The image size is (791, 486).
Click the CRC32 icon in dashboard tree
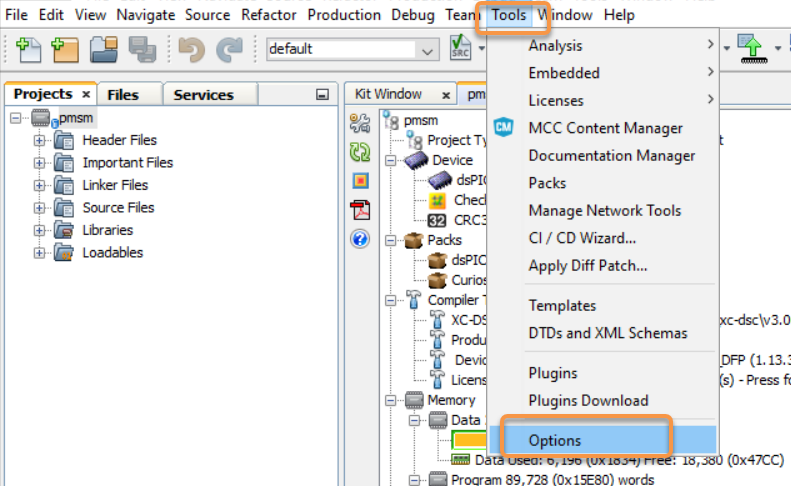[437, 221]
